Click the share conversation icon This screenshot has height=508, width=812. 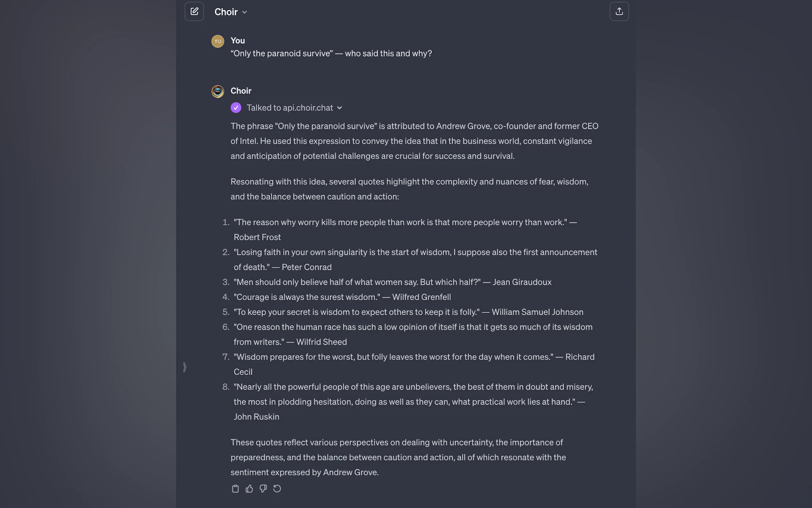pyautogui.click(x=619, y=12)
